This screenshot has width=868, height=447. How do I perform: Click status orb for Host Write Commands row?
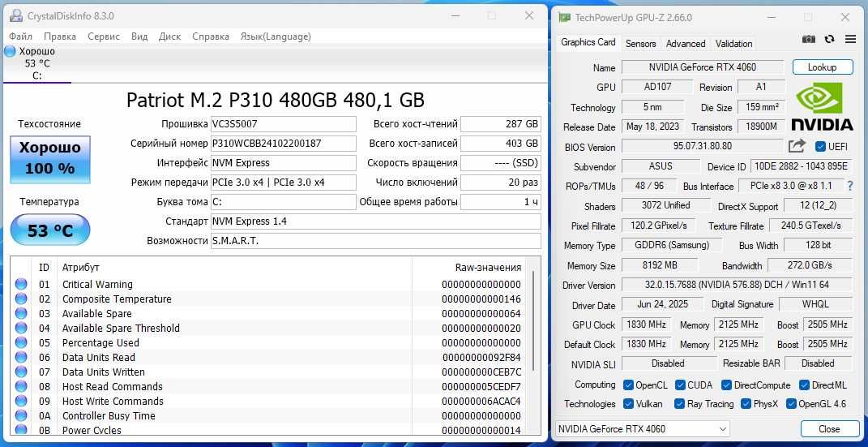click(x=21, y=401)
